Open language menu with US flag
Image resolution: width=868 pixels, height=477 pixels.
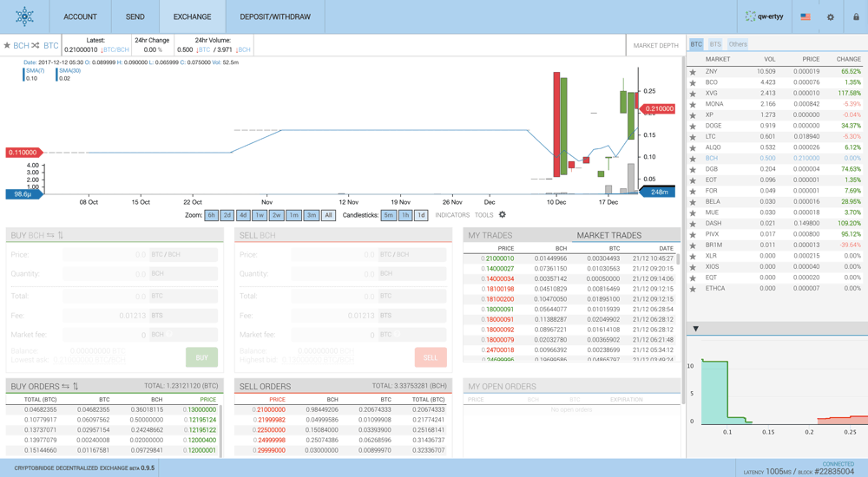tap(806, 17)
